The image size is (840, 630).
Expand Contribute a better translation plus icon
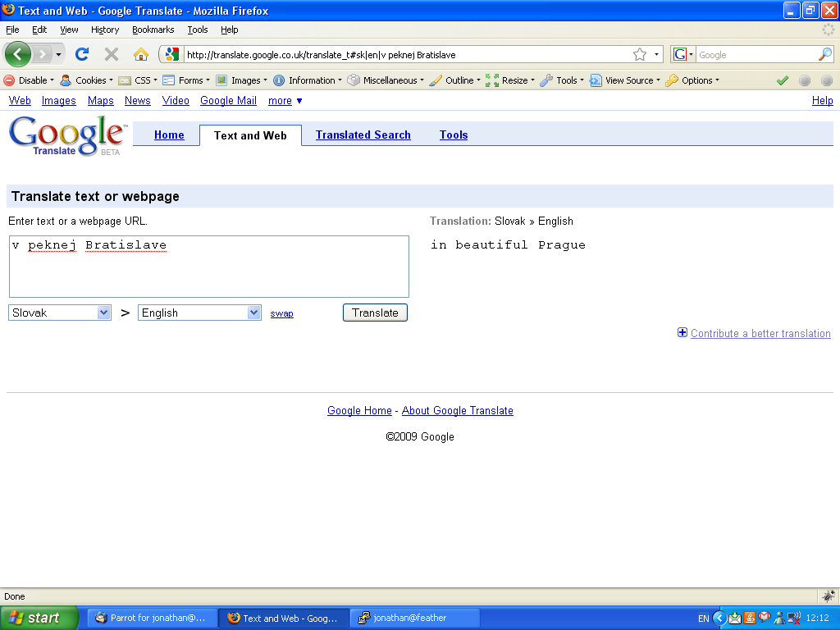pos(682,333)
